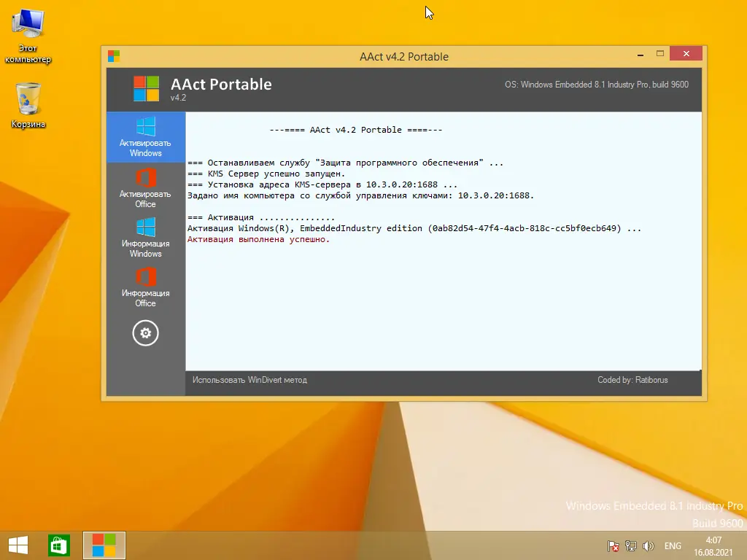Screen dimensions: 747x560
Task: Click the Информация Windows sidebar icon
Action: (x=145, y=238)
